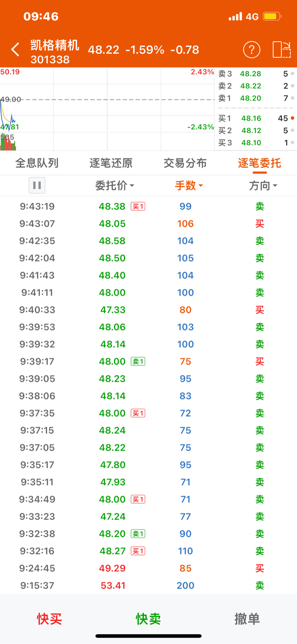Select the 逐笔委托 tab

tap(259, 163)
